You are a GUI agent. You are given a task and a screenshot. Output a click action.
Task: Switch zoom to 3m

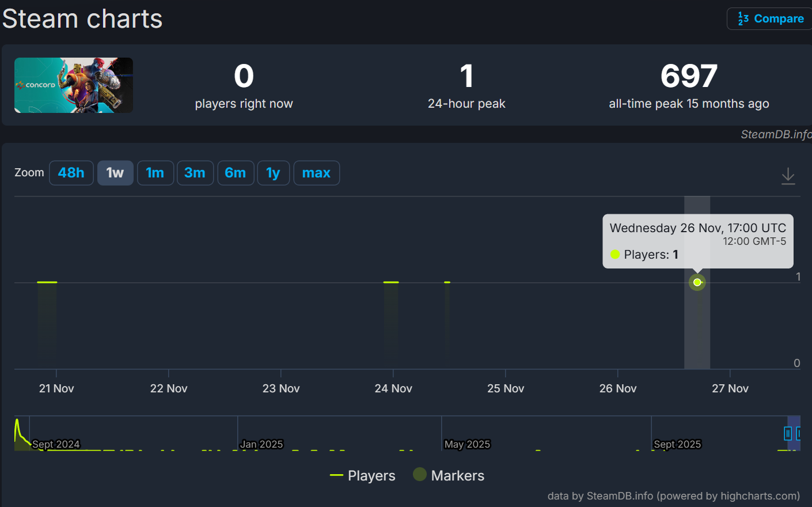point(195,173)
